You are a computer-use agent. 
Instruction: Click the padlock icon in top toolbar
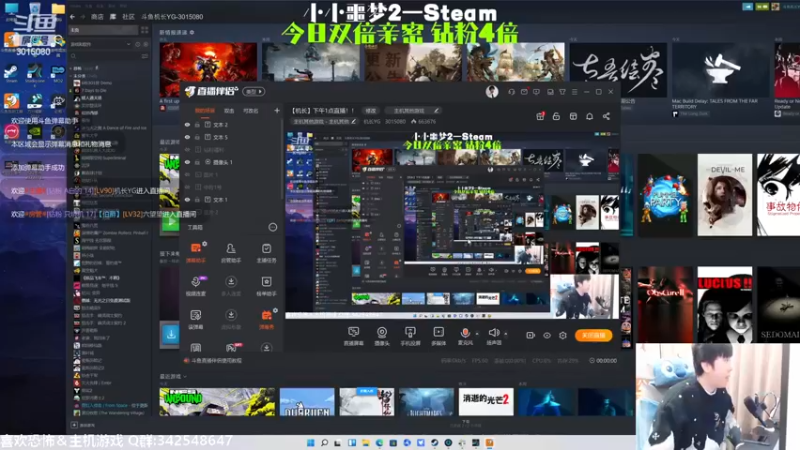point(556,116)
